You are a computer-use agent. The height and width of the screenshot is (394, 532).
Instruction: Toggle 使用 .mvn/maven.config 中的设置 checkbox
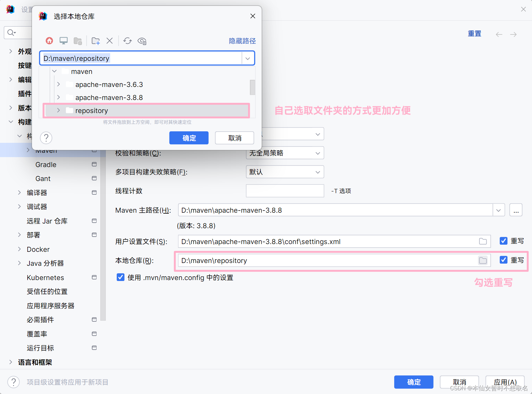coord(120,277)
